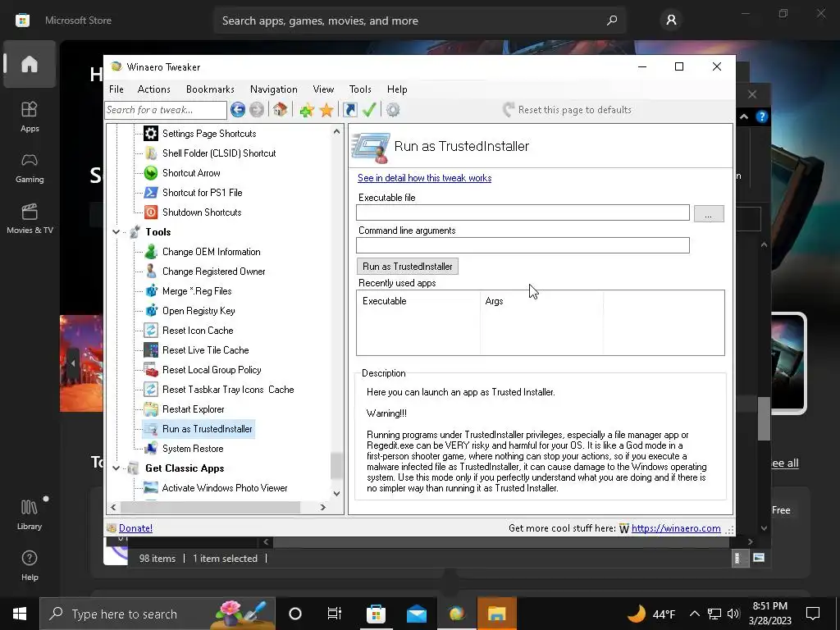
Task: Open Movies & TV in Microsoft Store sidebar
Action: coord(30,218)
